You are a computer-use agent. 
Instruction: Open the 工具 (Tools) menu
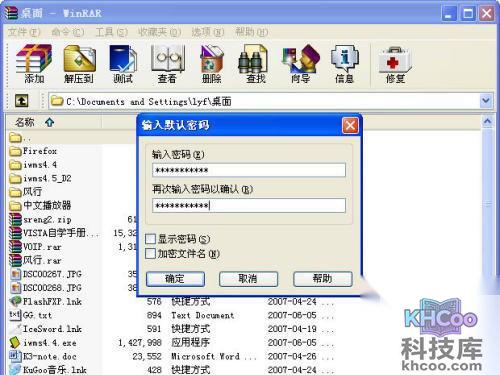tap(111, 32)
